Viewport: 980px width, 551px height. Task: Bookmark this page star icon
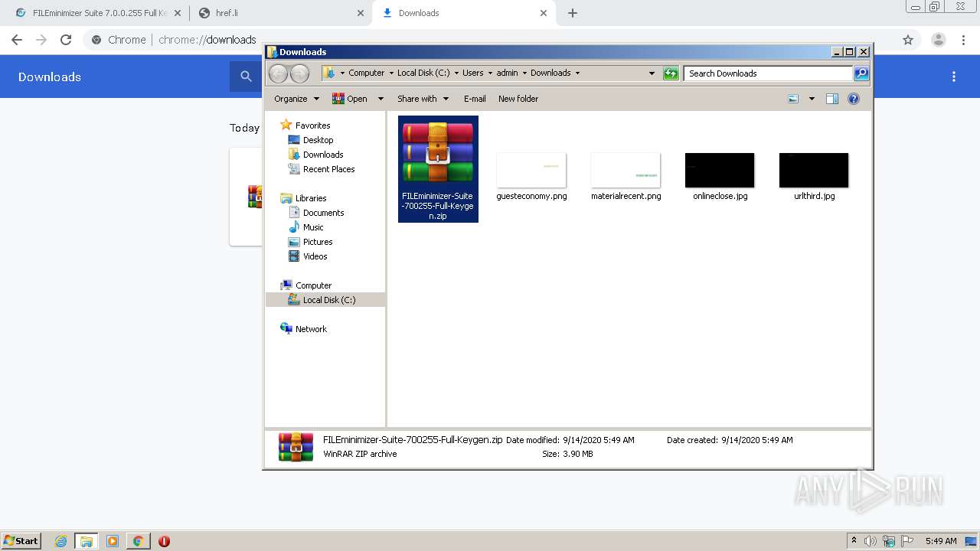[x=908, y=40]
